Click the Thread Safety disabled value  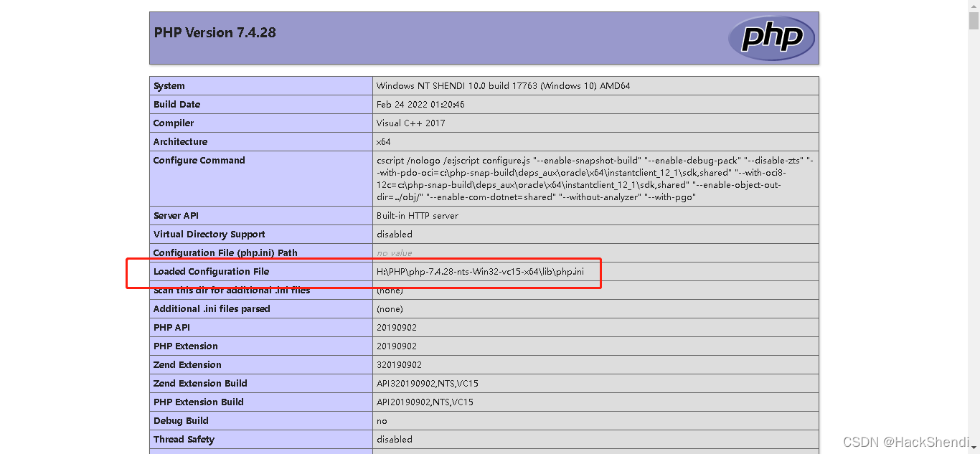coord(392,439)
